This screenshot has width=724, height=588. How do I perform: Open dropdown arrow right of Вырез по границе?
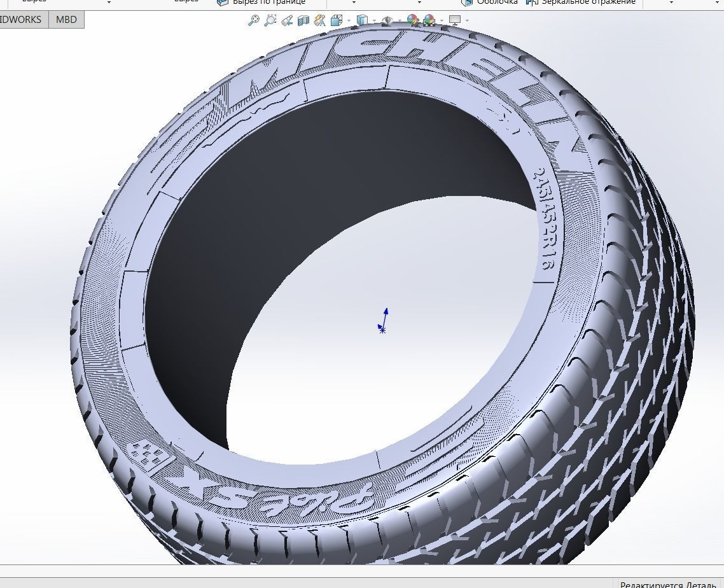(x=354, y=3)
